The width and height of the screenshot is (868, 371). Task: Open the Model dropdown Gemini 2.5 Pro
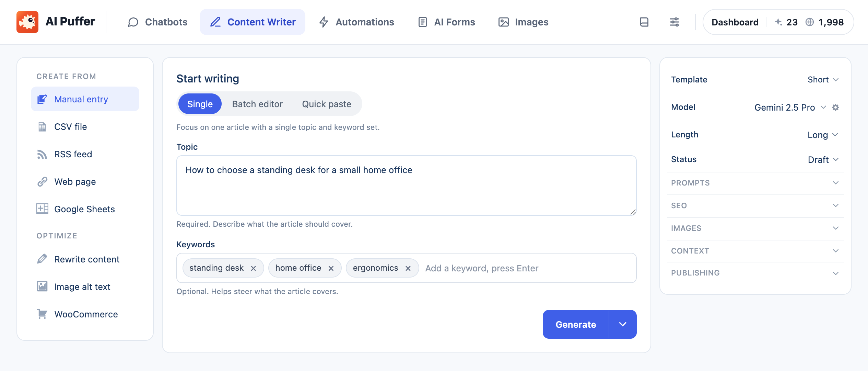[790, 108]
